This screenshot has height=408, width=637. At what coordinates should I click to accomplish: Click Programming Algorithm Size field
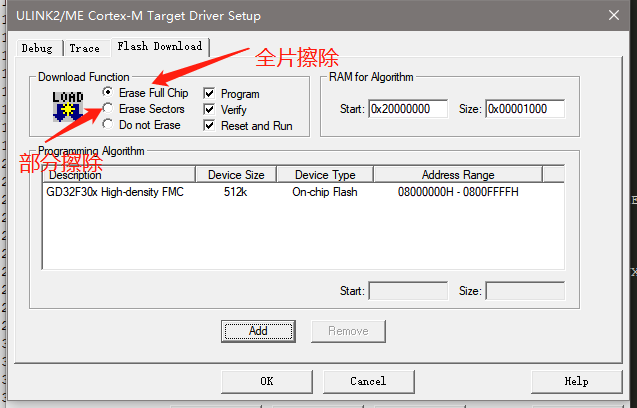(525, 291)
